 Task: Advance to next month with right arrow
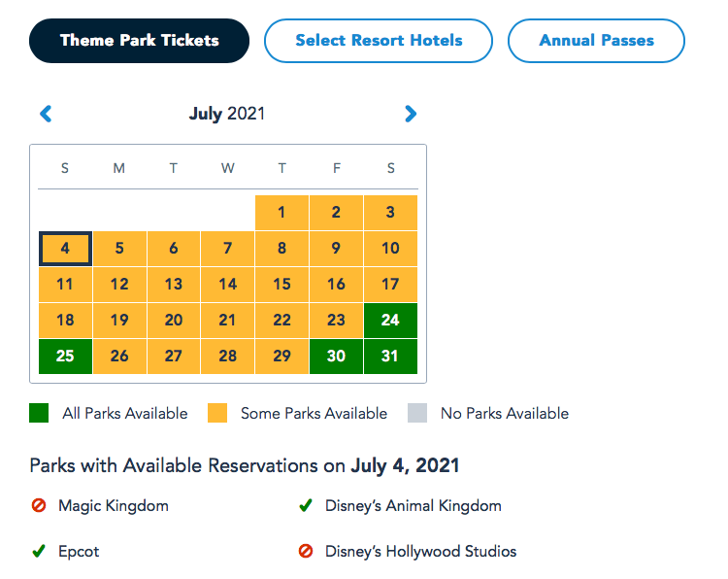(x=411, y=115)
